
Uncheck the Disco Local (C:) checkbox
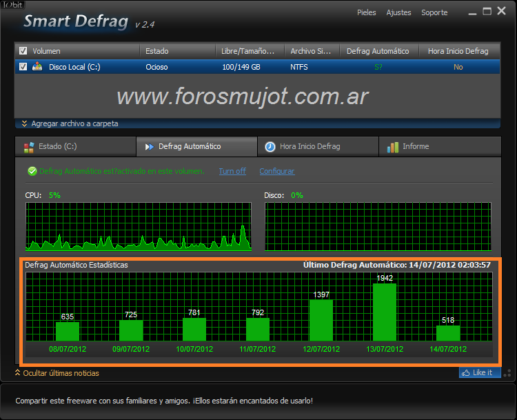[23, 67]
